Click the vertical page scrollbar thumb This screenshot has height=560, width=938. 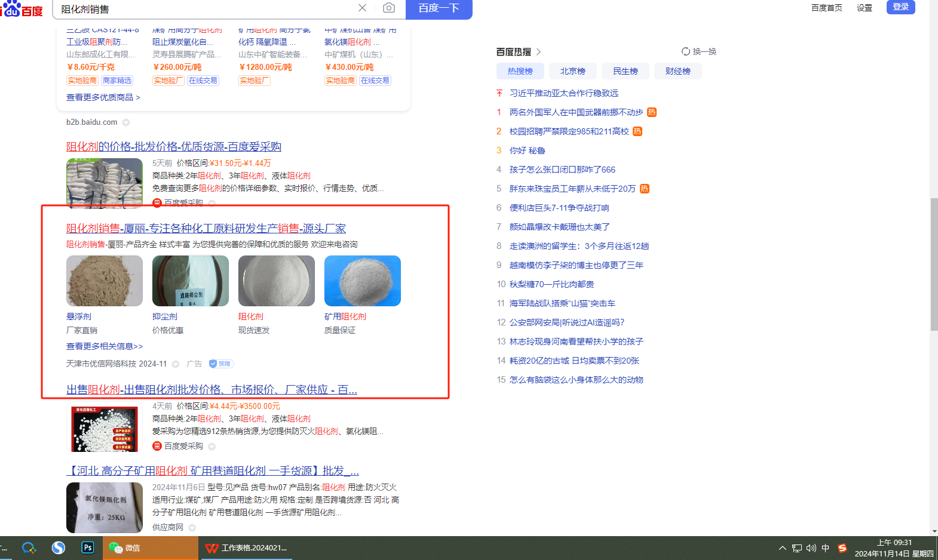point(934,264)
